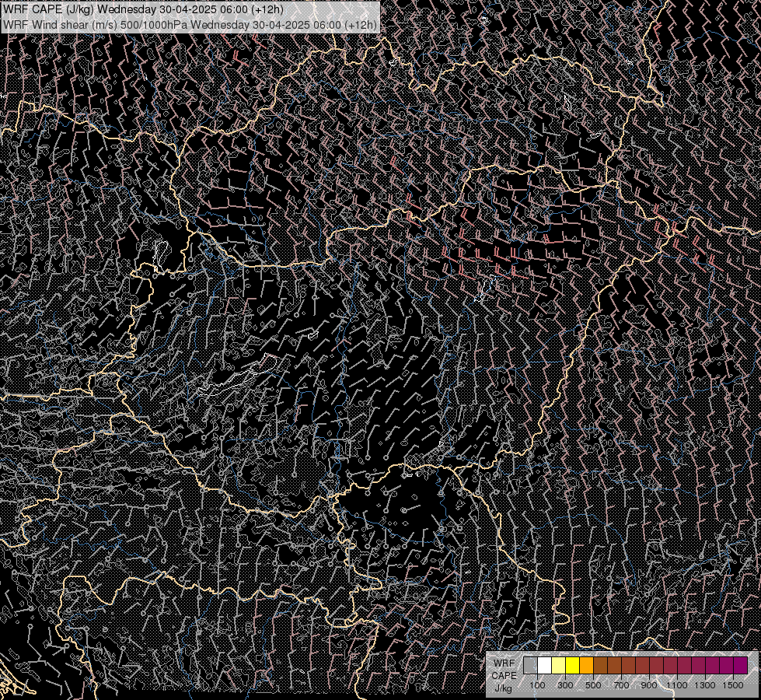Image resolution: width=761 pixels, height=700 pixels.
Task: Click the legend label 100
Action: click(x=537, y=685)
